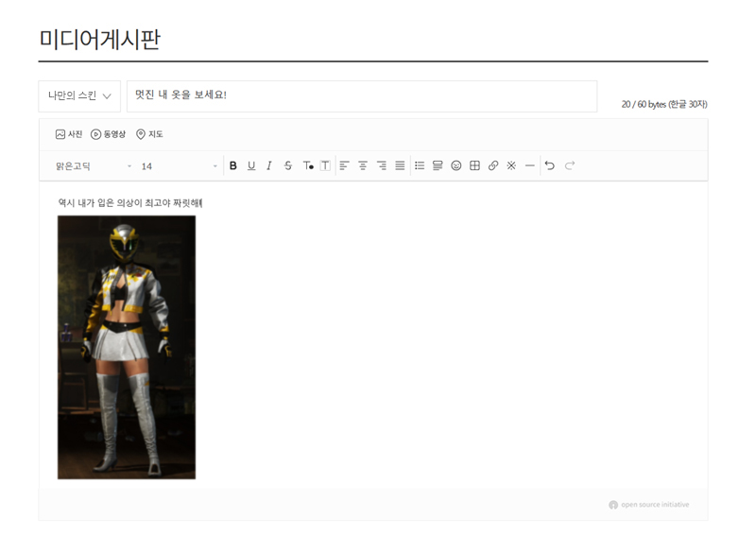
Task: Toggle bold formatting
Action: [x=232, y=165]
